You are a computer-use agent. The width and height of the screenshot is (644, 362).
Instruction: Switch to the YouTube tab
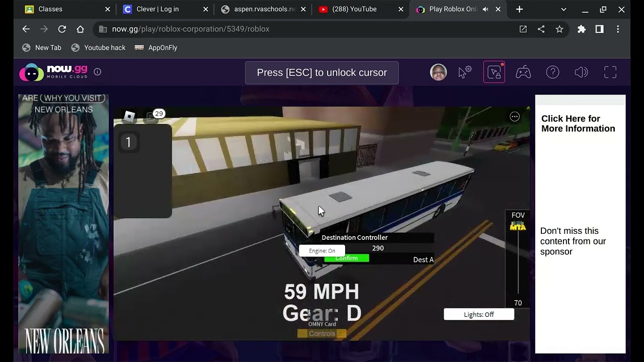361,9
